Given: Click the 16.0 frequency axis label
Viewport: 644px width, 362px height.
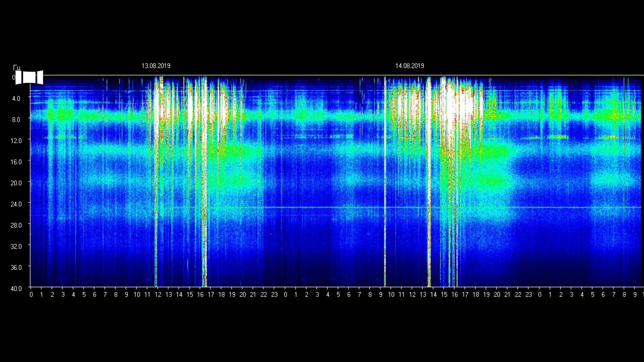Looking at the screenshot, I should (x=16, y=162).
